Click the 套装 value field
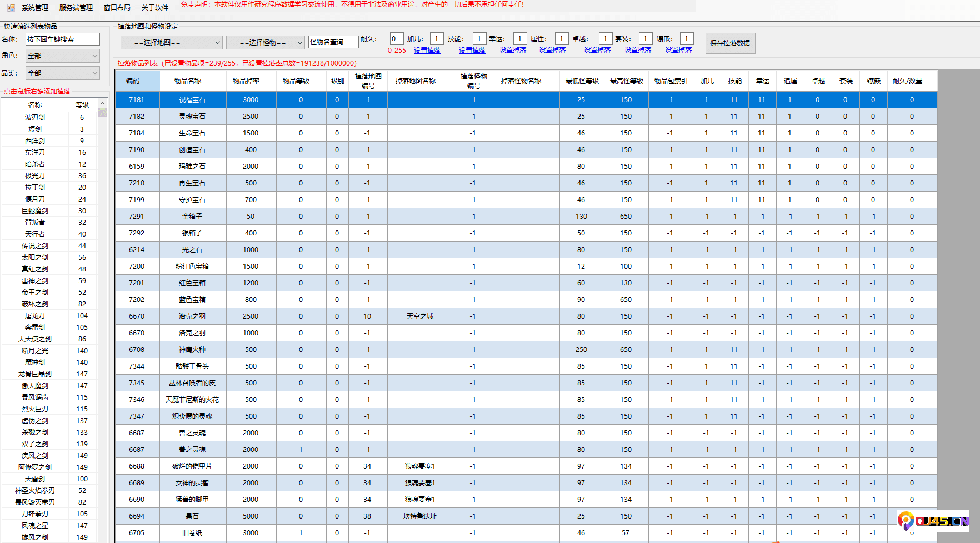The width and height of the screenshot is (980, 543). tap(646, 39)
